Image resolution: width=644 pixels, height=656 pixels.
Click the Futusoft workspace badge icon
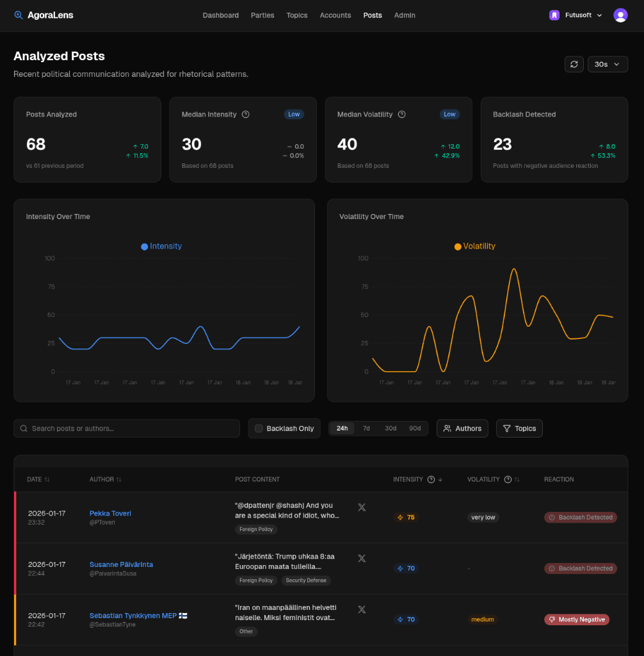click(553, 15)
